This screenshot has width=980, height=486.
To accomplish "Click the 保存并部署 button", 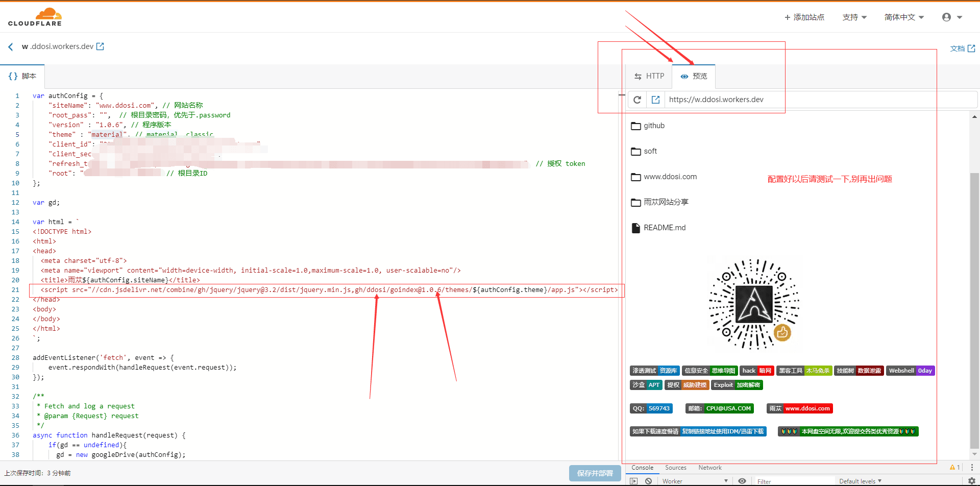I will coord(595,473).
